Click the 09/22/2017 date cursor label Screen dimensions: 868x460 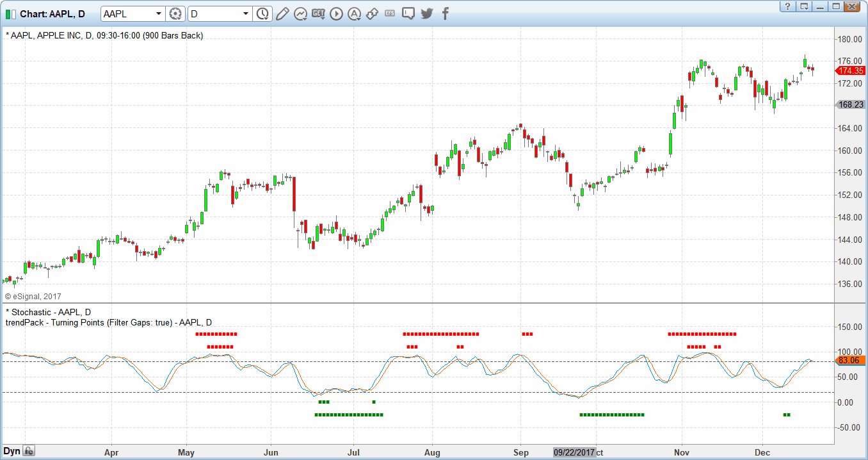[x=574, y=452]
